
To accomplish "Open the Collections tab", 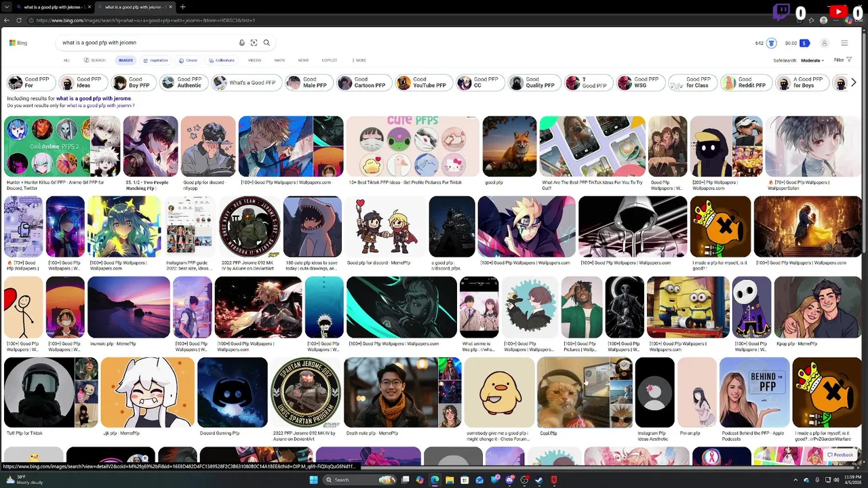I will click(x=221, y=60).
